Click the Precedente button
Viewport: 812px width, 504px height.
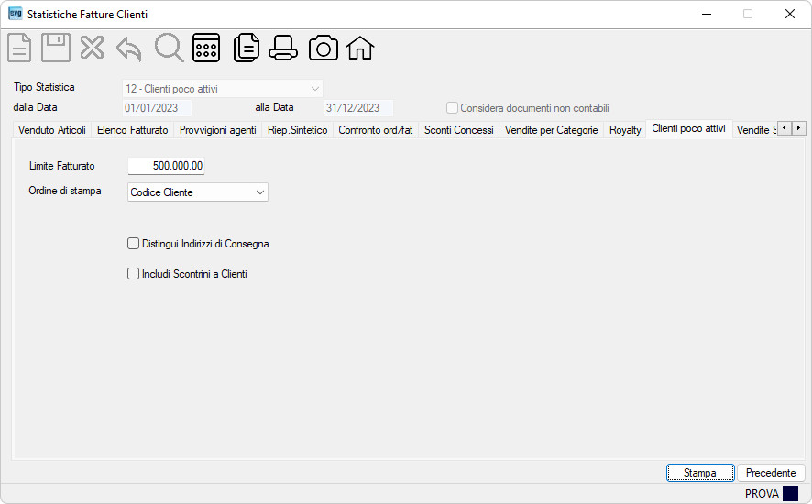coord(771,473)
